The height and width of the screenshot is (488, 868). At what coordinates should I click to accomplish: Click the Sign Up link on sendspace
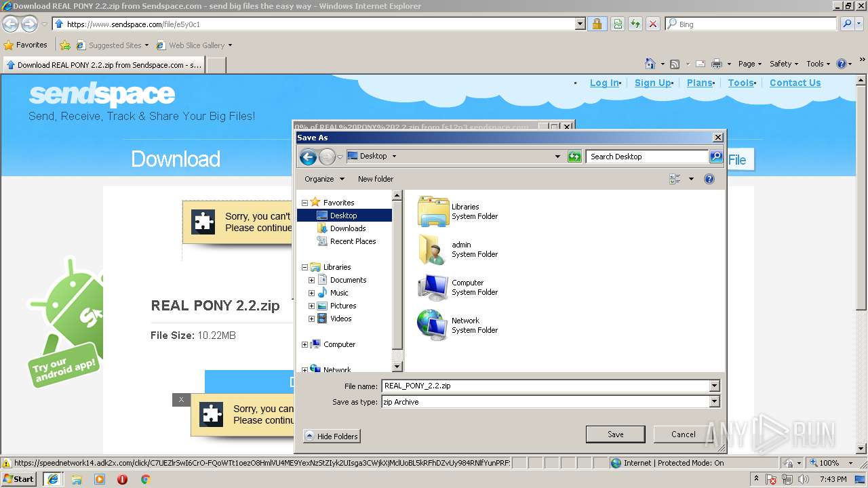(x=652, y=83)
